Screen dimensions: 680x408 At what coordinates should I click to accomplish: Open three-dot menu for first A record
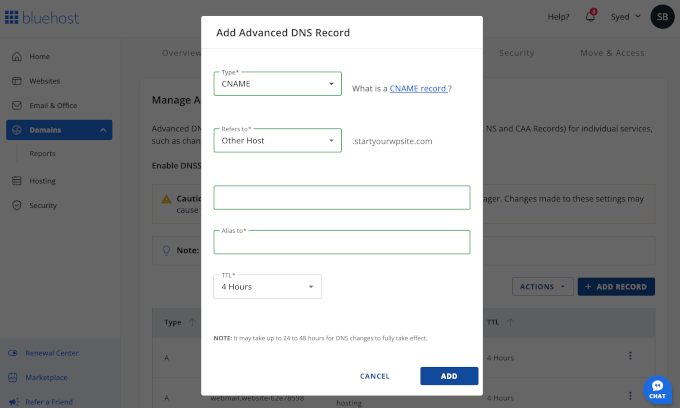630,356
